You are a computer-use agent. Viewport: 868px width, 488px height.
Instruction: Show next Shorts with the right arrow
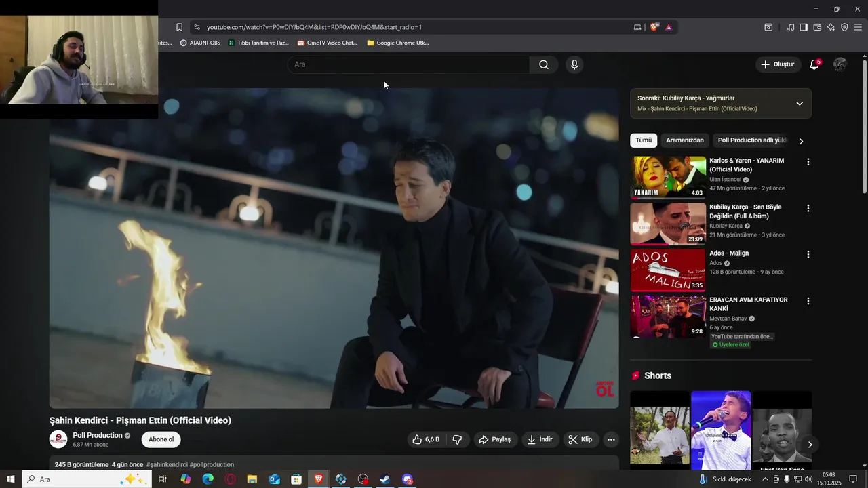click(x=810, y=445)
